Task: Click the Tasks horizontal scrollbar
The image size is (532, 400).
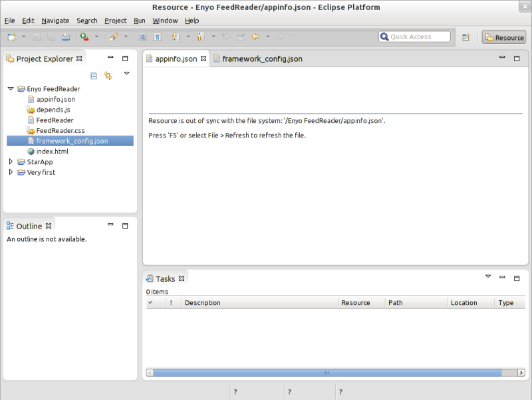Action: (x=326, y=373)
